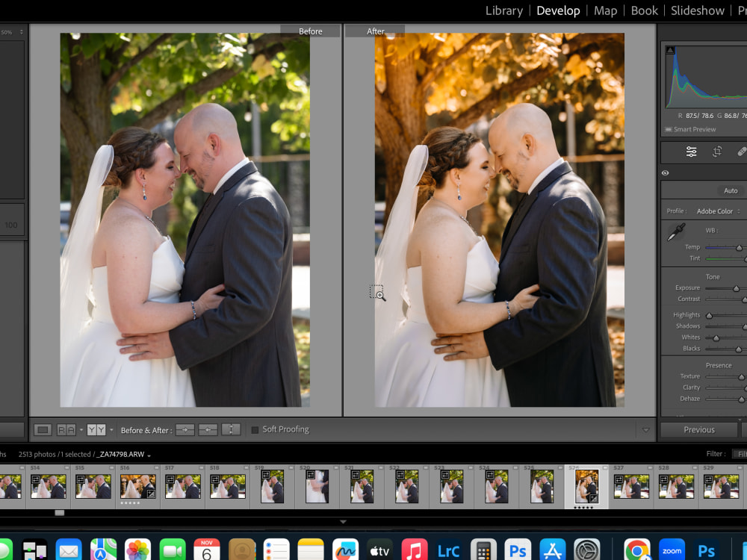This screenshot has width=747, height=560.
Task: Switch to the Library module
Action: pos(503,10)
